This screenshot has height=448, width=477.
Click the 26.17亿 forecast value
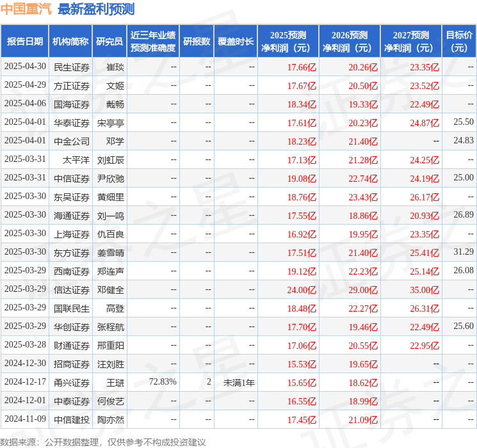(424, 197)
